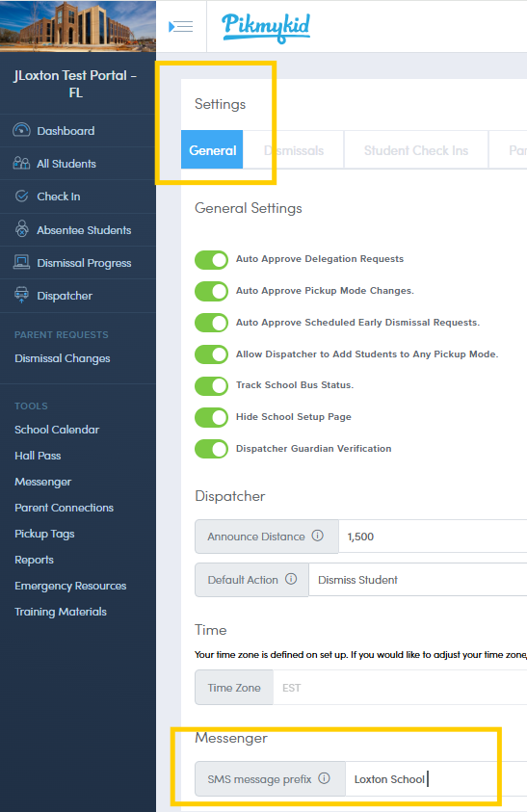Open Pickup Tags
The image size is (527, 812).
[x=44, y=534]
